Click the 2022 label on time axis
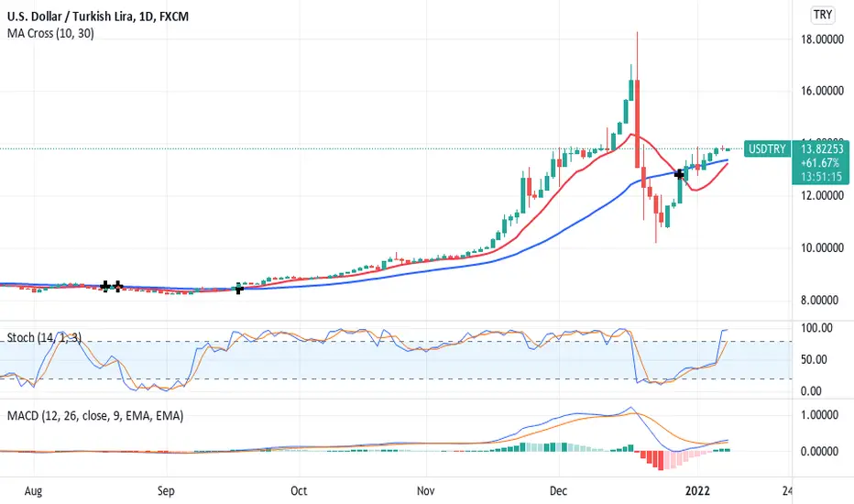The height and width of the screenshot is (504, 854). (697, 491)
